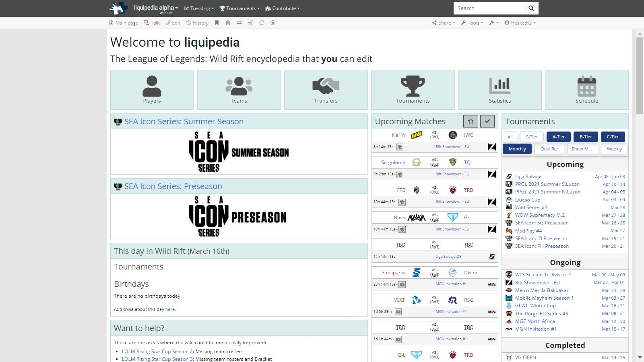Image resolution: width=644 pixels, height=362 pixels.
Task: Click the bookmark icon in page toolbar
Action: [x=217, y=23]
